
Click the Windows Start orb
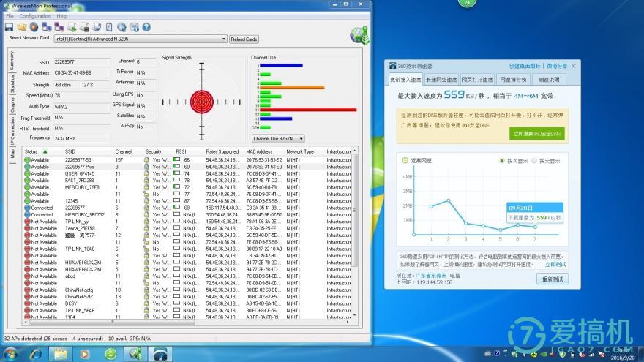(10, 354)
